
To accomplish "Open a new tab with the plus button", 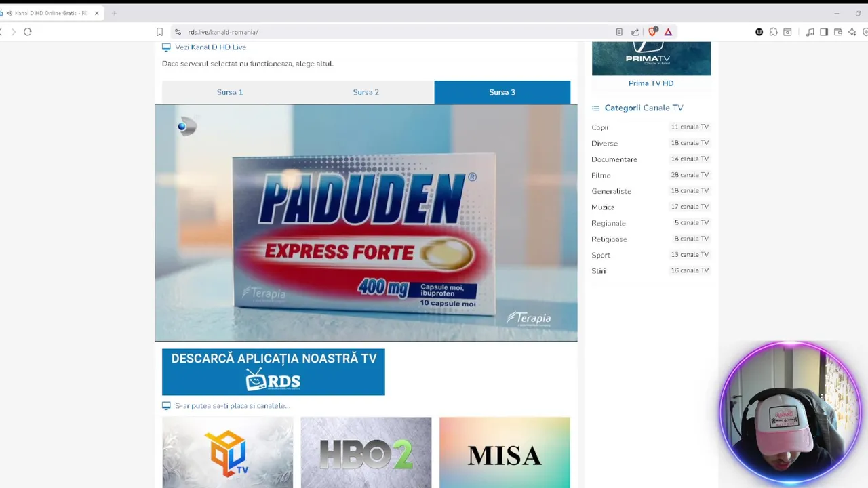I will click(x=114, y=13).
